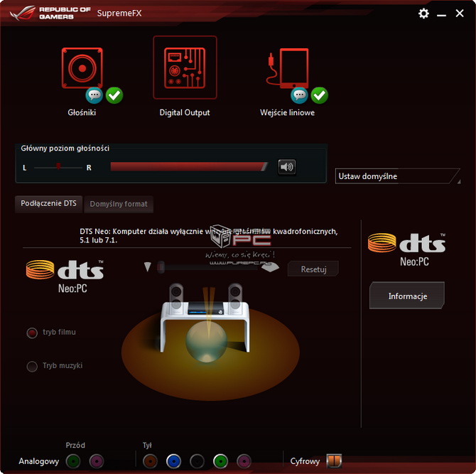Click the pink rear analog jack

tap(244, 461)
